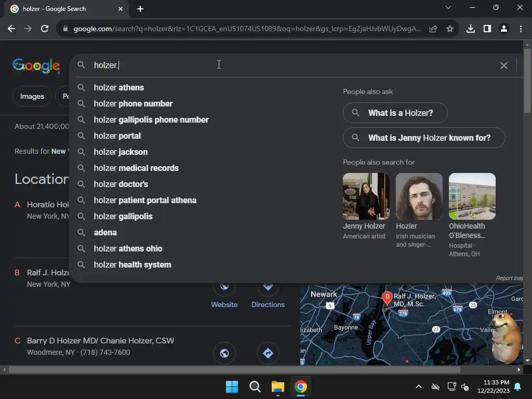Choose suggestion holzer gallipolis
This screenshot has height=399, width=532.
[x=123, y=217]
